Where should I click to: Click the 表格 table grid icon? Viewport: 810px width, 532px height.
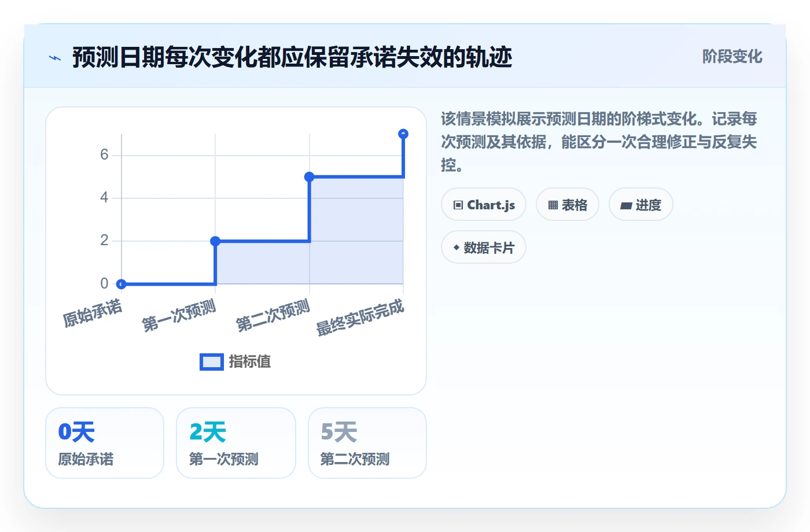[x=553, y=205]
